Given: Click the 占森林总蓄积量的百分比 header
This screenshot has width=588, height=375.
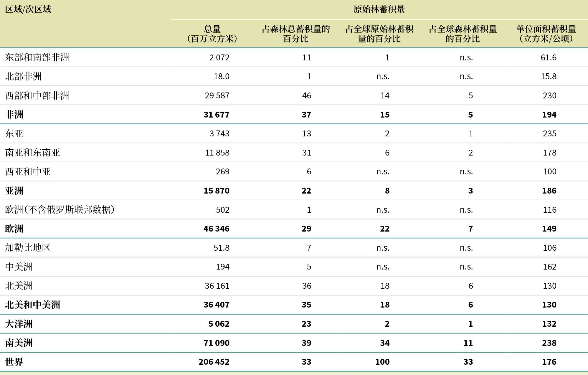Looking at the screenshot, I should coord(296,34).
